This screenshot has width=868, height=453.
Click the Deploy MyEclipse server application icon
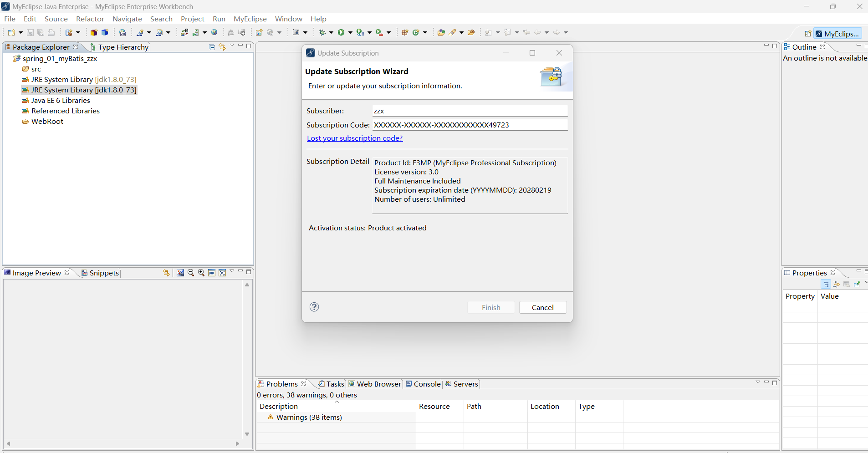184,32
